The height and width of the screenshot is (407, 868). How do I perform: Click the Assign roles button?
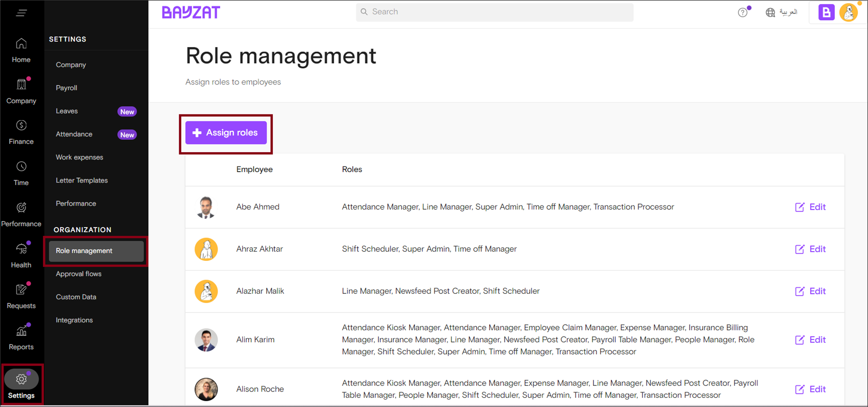pos(226,133)
